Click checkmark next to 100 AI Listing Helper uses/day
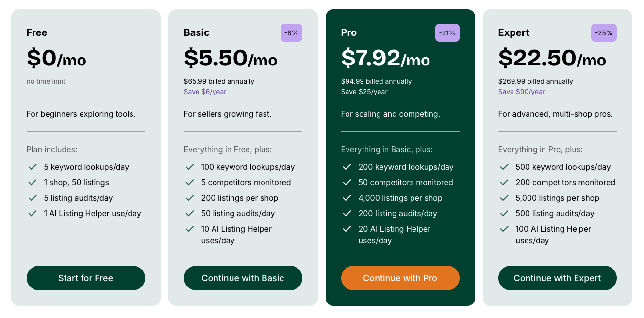 (504, 229)
